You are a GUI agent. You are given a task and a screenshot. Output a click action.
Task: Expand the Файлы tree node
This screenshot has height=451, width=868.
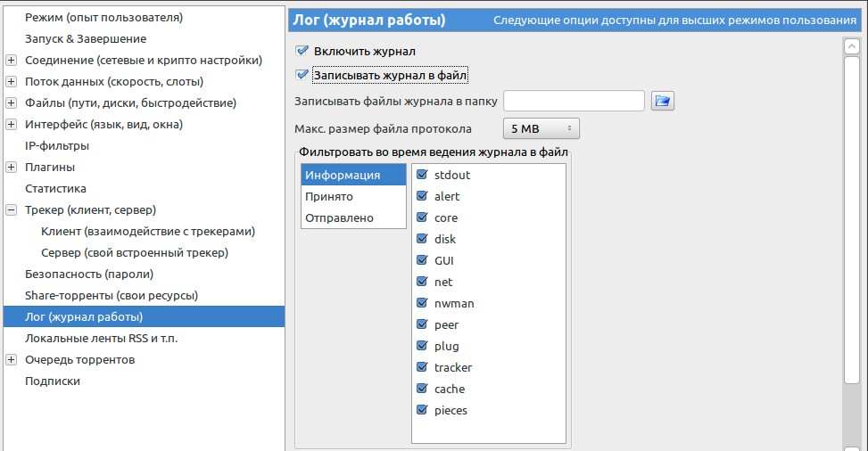[11, 102]
